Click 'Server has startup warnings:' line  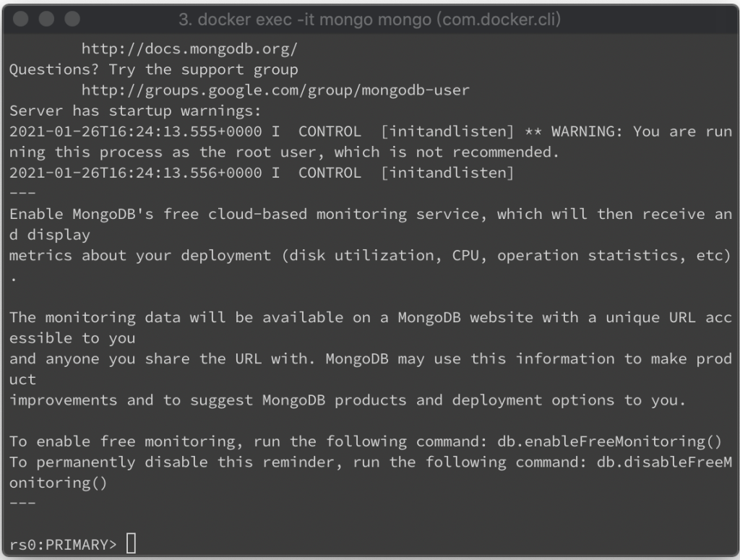[x=135, y=111]
